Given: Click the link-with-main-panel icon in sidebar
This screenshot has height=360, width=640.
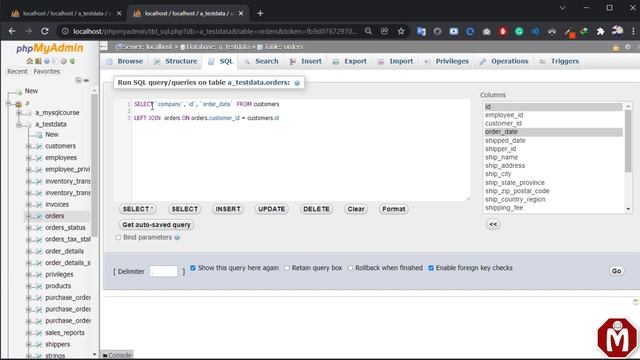Looking at the screenshot, I should tap(86, 80).
